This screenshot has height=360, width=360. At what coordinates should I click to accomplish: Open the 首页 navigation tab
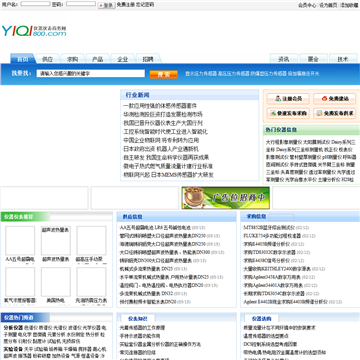22,59
